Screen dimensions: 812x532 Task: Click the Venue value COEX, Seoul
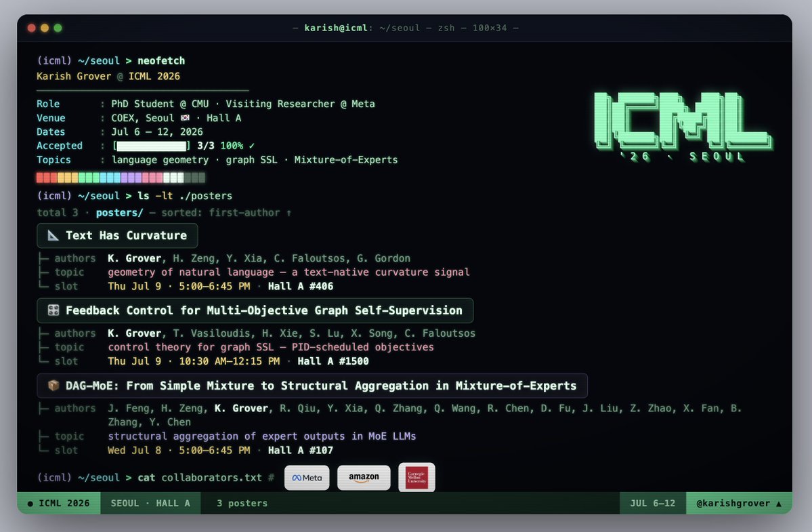point(143,118)
